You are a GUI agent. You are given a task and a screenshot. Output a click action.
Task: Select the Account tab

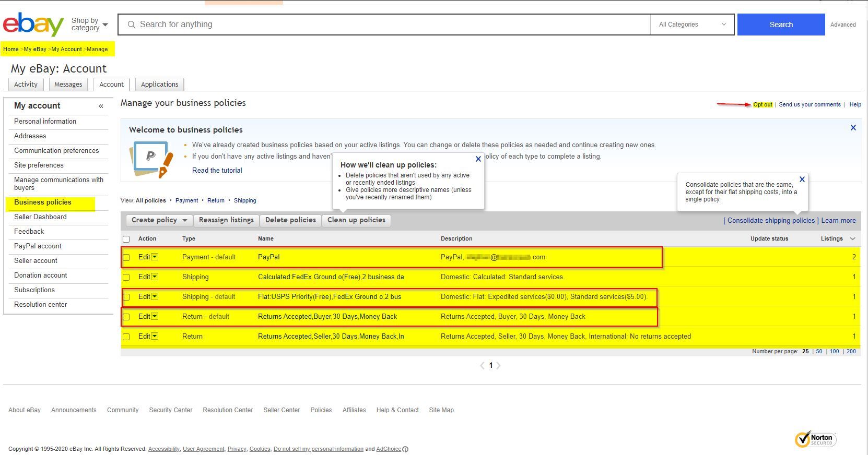tap(112, 85)
